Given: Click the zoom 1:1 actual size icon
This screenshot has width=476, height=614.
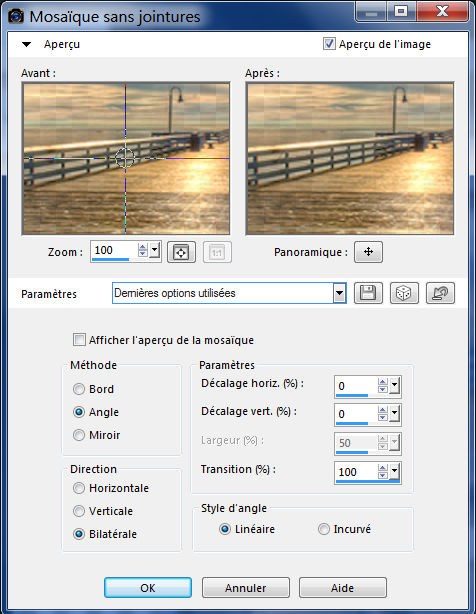Looking at the screenshot, I should tap(217, 252).
